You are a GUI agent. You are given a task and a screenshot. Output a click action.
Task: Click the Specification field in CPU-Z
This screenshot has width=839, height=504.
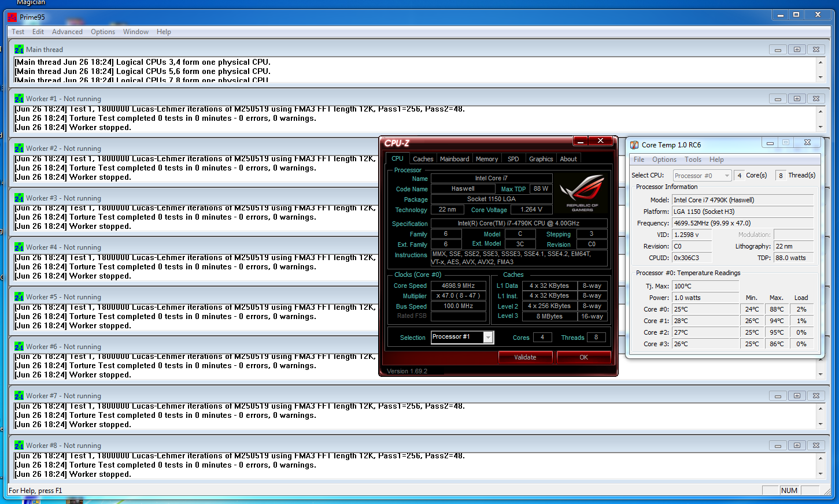click(519, 224)
